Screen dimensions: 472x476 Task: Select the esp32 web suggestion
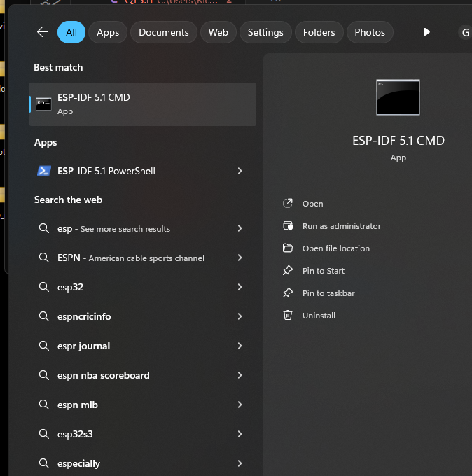(x=142, y=287)
